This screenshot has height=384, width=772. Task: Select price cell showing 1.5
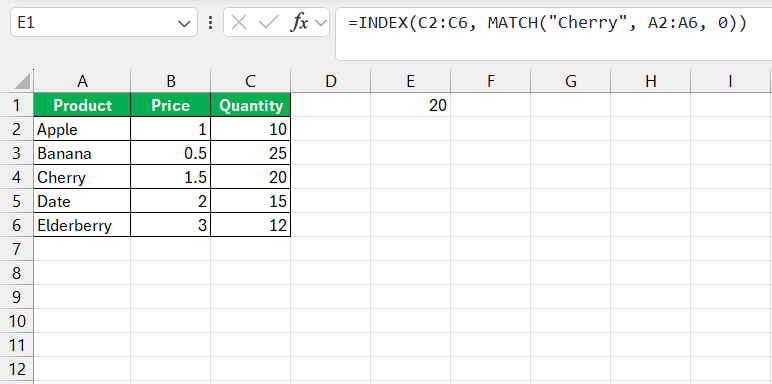[x=170, y=177]
